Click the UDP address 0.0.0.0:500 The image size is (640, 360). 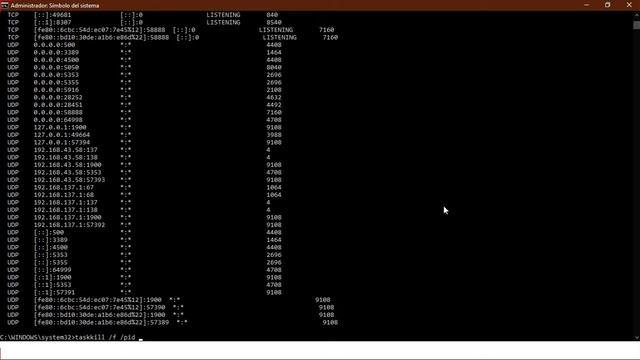(54, 45)
